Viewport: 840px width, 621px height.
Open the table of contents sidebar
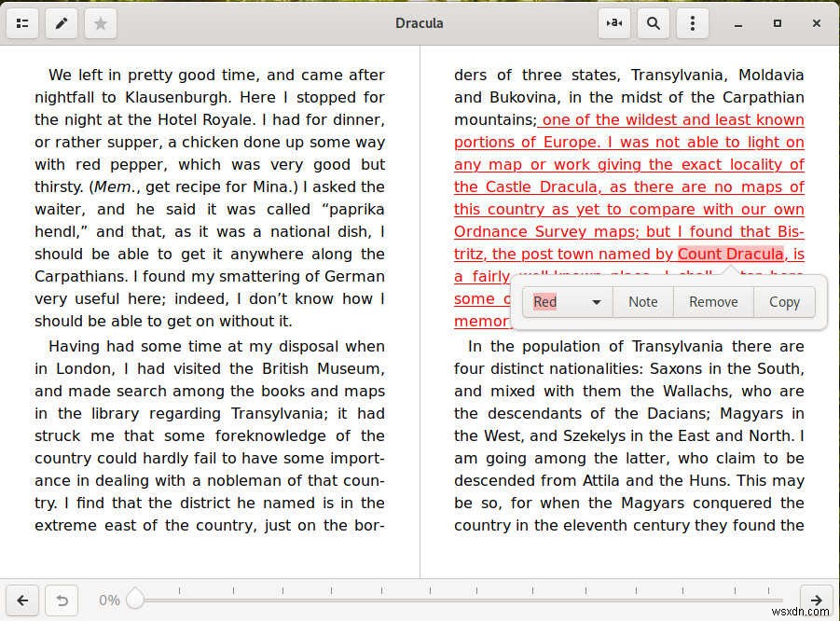click(x=22, y=23)
